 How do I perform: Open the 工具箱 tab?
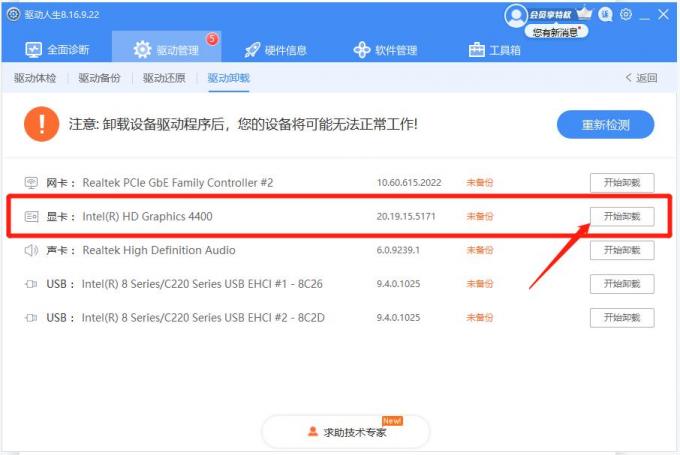coord(494,50)
